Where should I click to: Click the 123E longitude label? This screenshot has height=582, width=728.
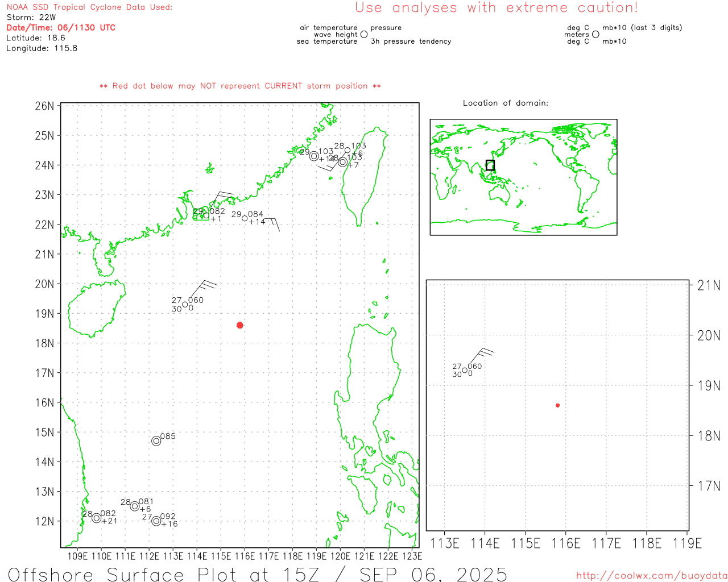tap(412, 556)
